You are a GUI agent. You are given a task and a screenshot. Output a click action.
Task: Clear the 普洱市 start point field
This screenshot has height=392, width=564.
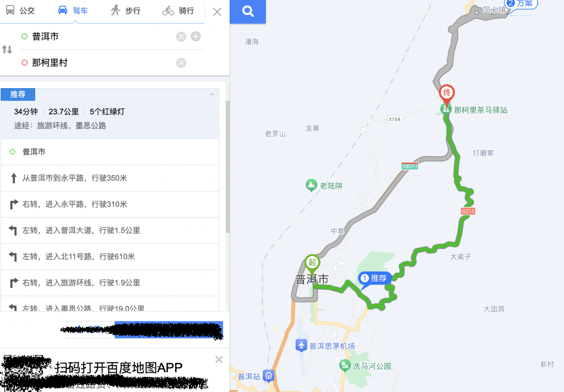point(181,37)
